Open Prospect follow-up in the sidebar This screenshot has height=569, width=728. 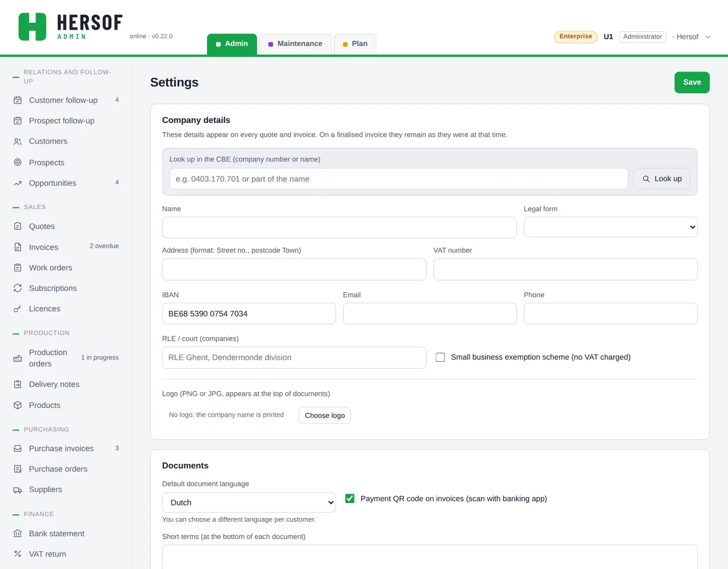(x=66, y=121)
